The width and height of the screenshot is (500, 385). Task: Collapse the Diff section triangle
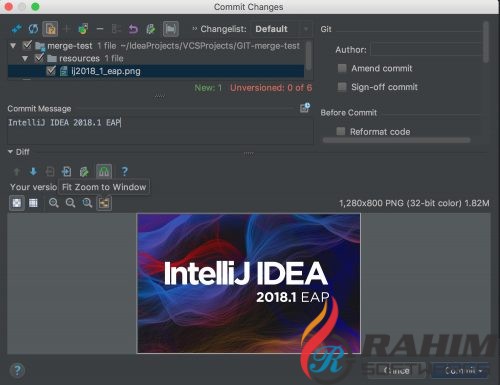point(10,152)
